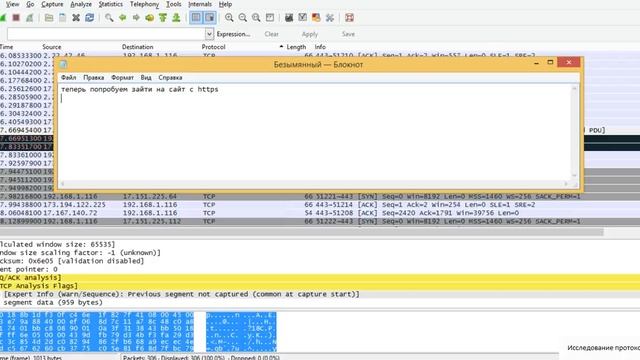Select packet row from 173.194.122.225
This screenshot has width=640, height=360.
coord(320,204)
